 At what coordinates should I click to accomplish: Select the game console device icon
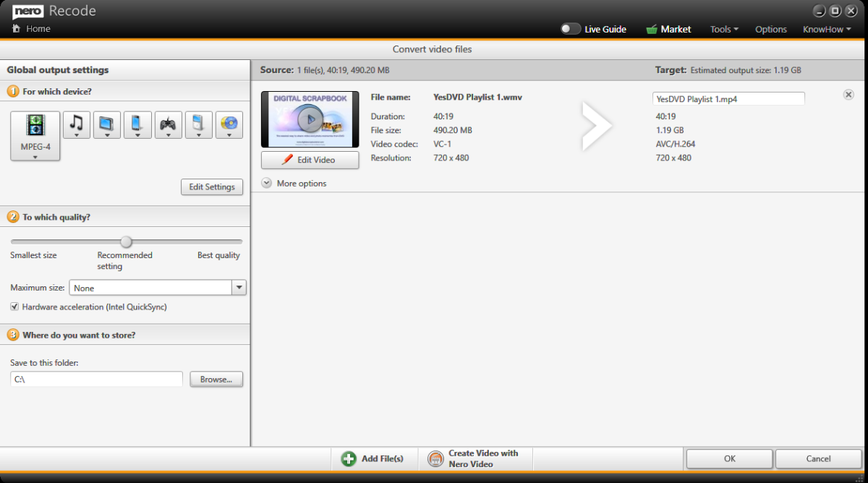point(168,124)
